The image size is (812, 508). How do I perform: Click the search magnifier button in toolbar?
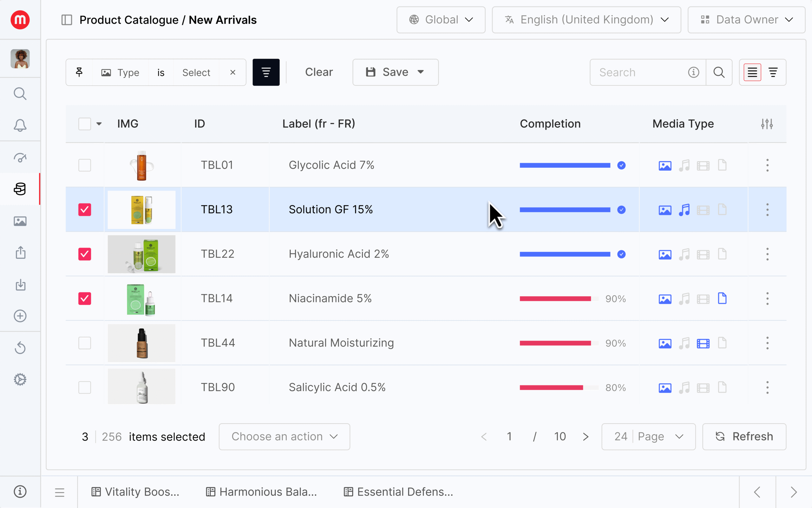tap(719, 72)
